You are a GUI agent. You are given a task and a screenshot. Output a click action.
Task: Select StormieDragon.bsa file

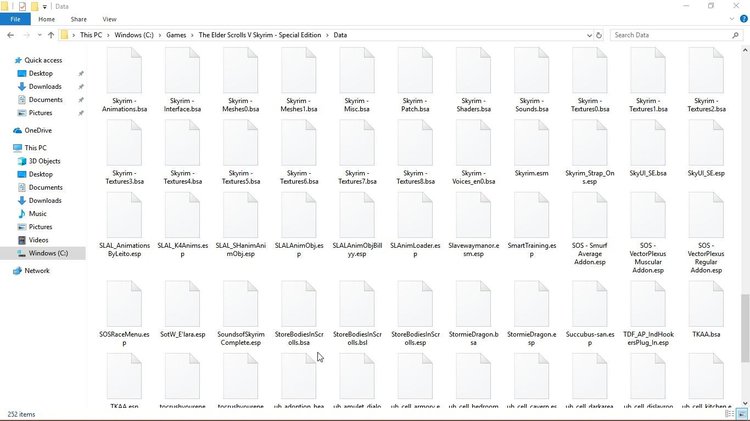(474, 314)
